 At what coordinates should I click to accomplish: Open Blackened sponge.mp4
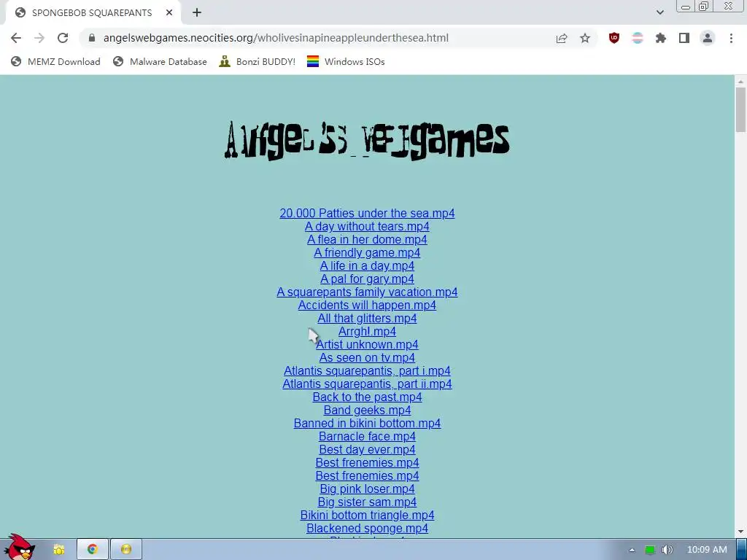click(367, 528)
